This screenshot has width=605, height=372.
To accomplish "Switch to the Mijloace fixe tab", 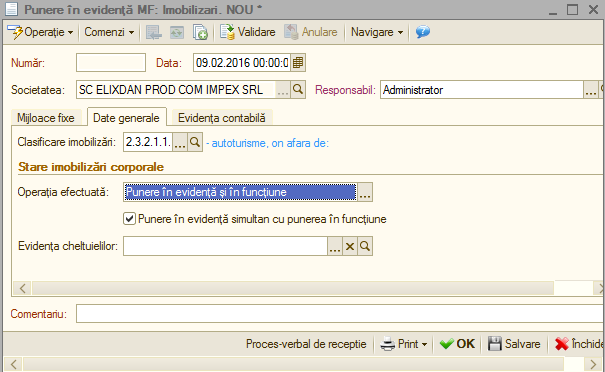I will pyautogui.click(x=46, y=118).
